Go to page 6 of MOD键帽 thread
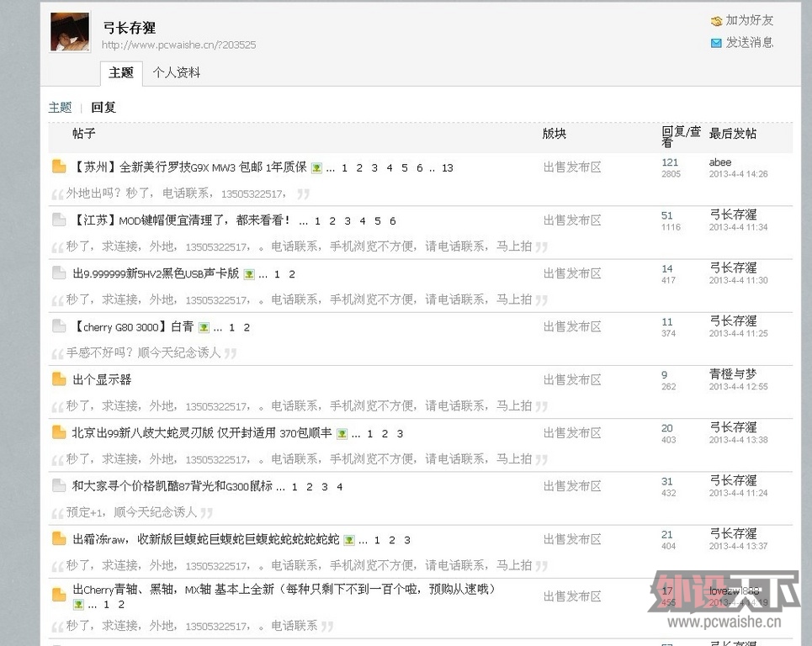This screenshot has width=812, height=646. click(x=392, y=221)
